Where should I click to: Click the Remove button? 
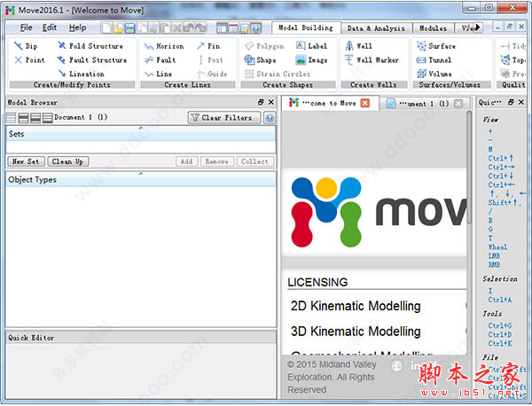[x=217, y=161]
